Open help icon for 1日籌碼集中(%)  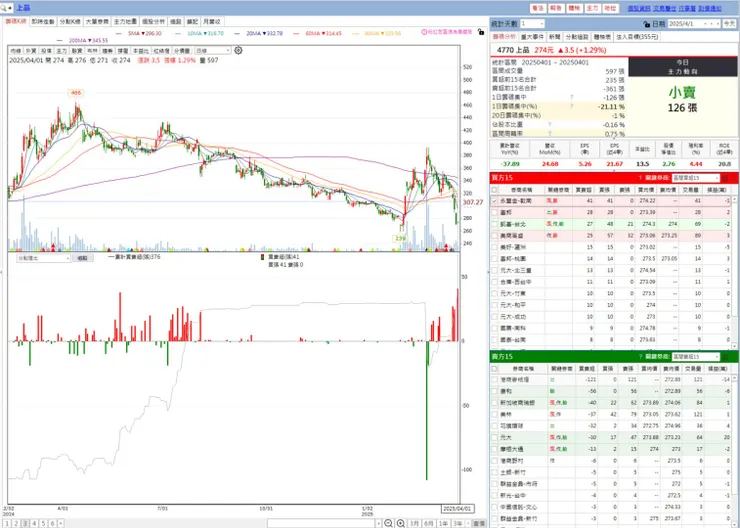coord(572,106)
